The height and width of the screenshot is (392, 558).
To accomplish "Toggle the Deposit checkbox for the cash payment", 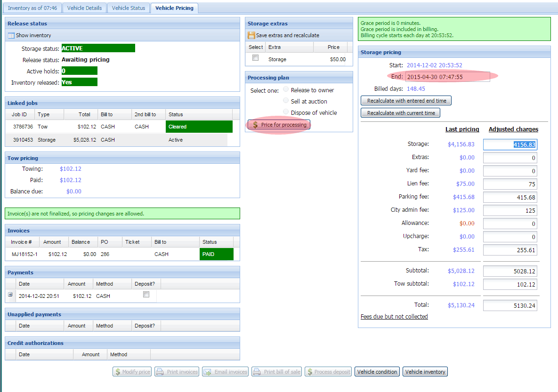I will pos(146,295).
